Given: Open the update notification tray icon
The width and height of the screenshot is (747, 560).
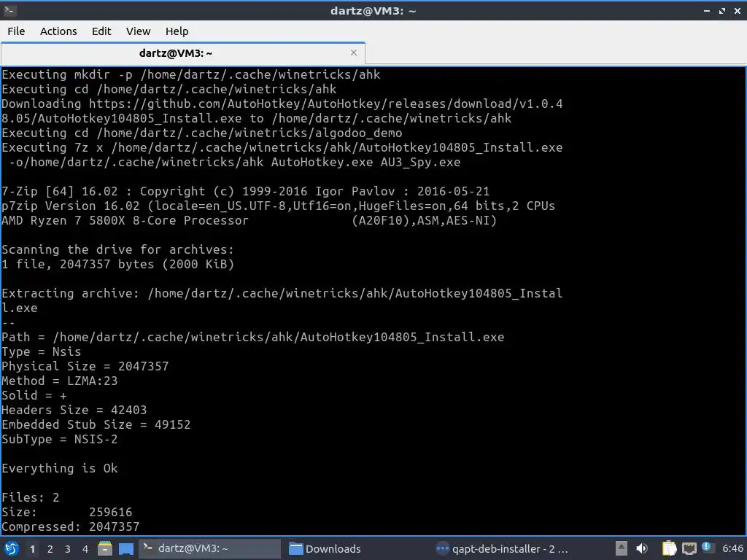Looking at the screenshot, I should click(x=706, y=547).
